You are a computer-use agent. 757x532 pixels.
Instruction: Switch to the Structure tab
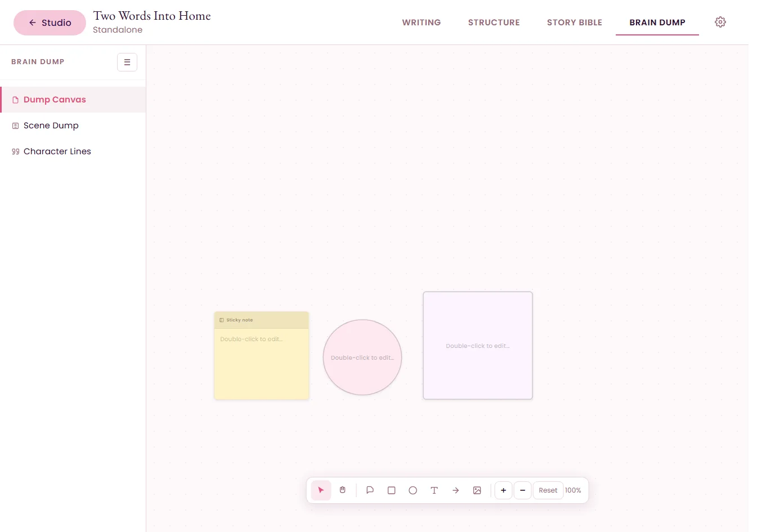tap(494, 23)
